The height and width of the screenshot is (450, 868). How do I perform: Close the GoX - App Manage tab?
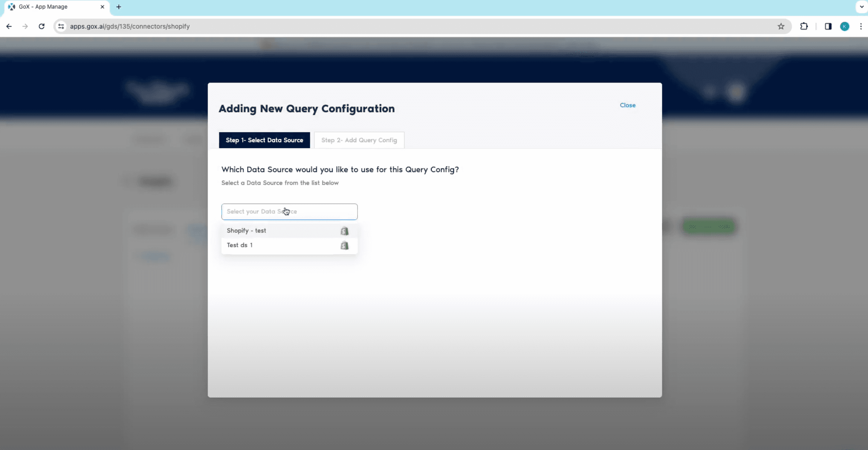point(102,7)
